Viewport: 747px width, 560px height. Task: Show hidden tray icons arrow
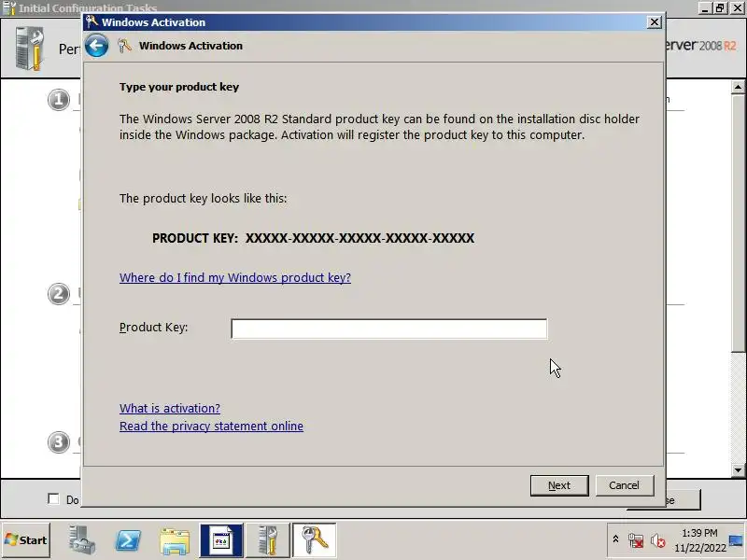(615, 539)
